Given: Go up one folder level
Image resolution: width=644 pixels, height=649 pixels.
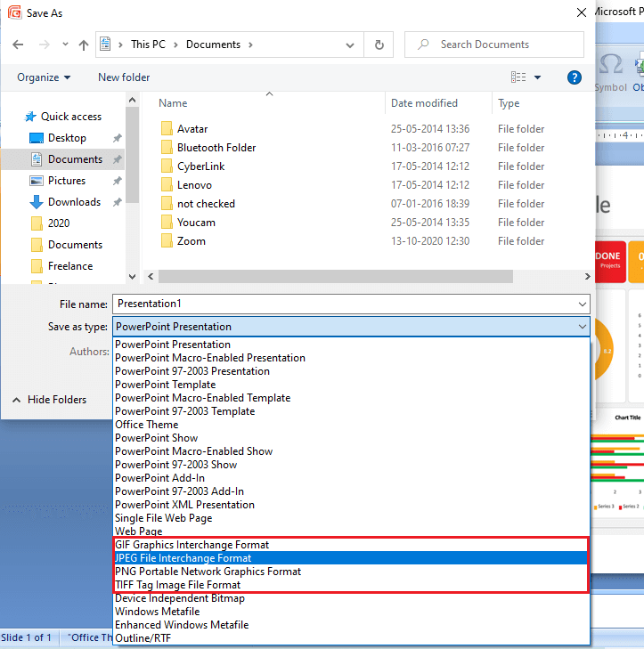Looking at the screenshot, I should click(84, 45).
